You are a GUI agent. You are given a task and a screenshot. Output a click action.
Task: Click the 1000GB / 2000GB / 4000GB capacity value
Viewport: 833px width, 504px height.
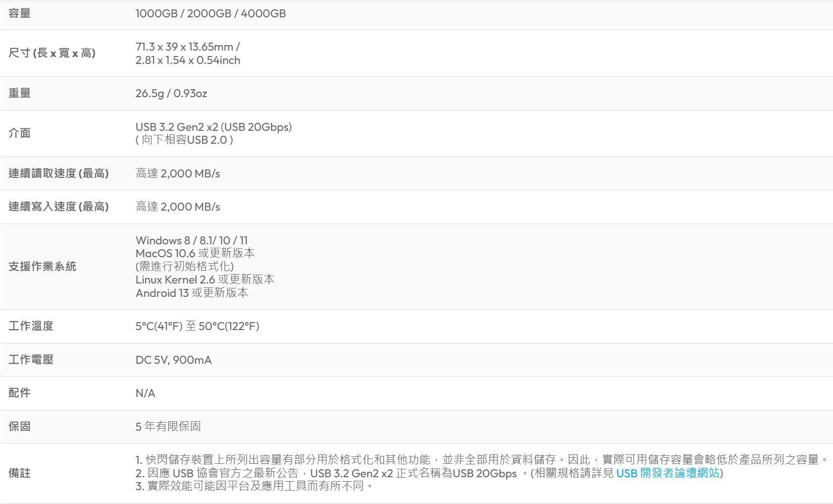coord(211,13)
